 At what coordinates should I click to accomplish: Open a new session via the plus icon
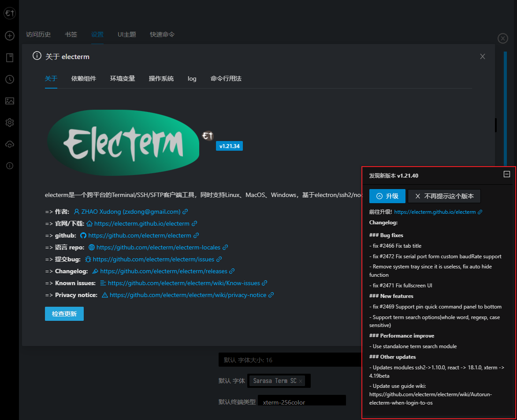tap(9, 36)
